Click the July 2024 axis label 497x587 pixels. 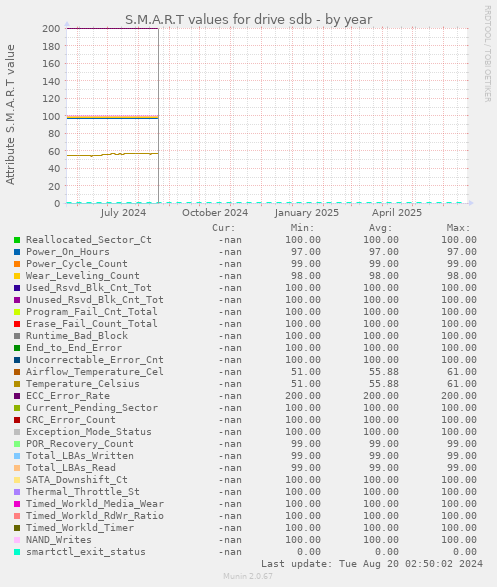point(123,213)
